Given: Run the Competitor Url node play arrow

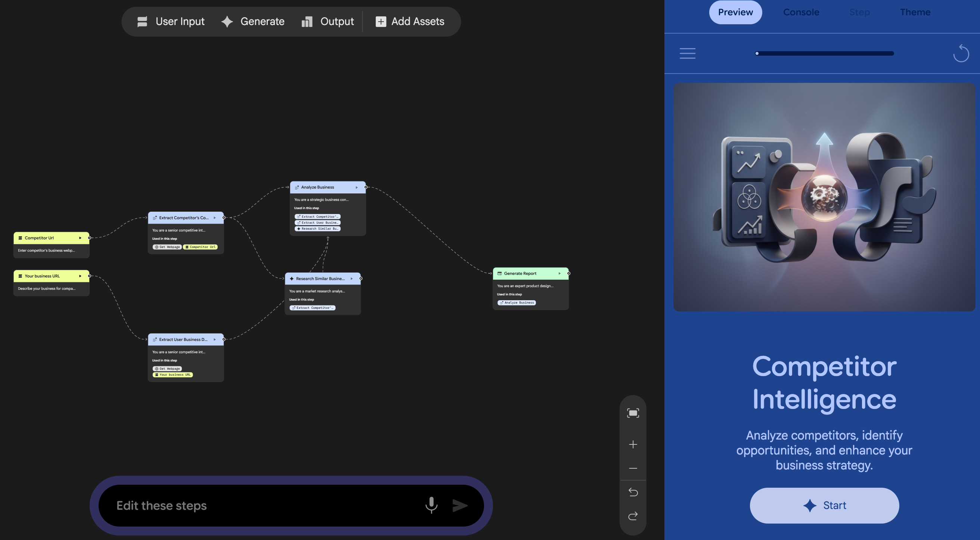Looking at the screenshot, I should tap(80, 238).
